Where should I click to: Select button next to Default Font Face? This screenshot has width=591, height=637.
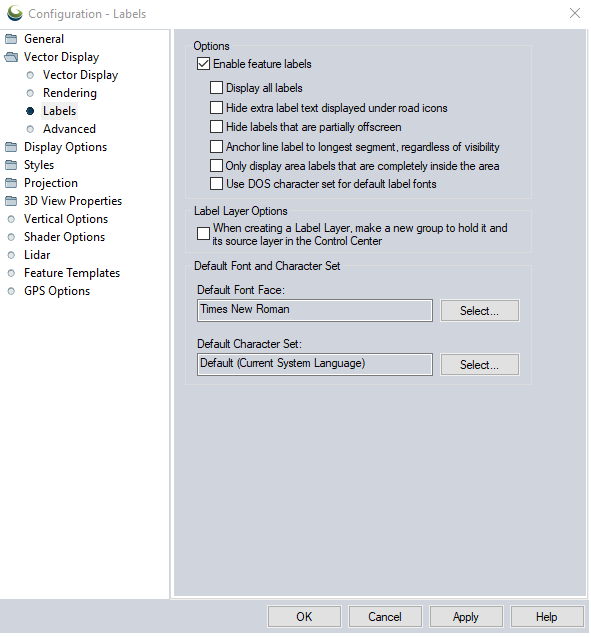pos(479,311)
